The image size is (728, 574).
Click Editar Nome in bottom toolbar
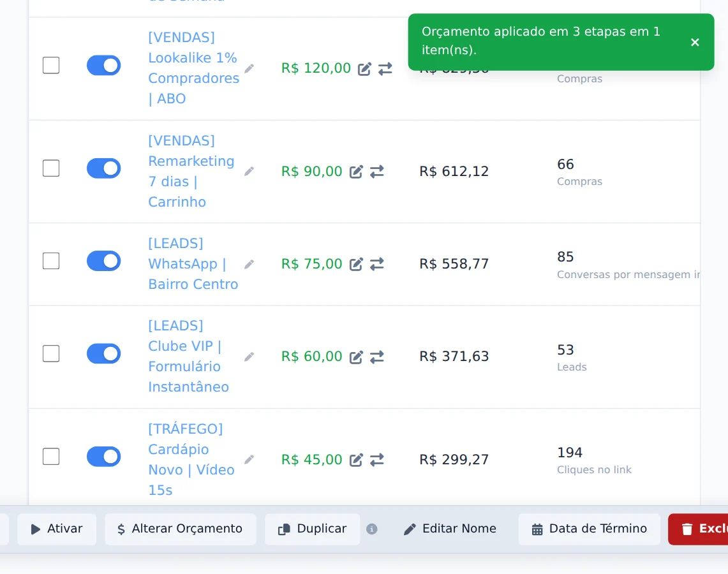450,529
